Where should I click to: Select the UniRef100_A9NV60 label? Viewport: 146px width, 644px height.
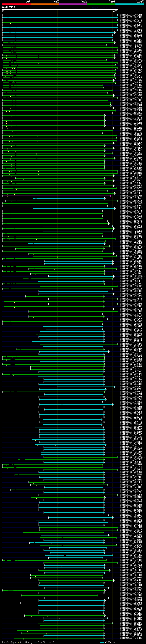click(x=131, y=130)
